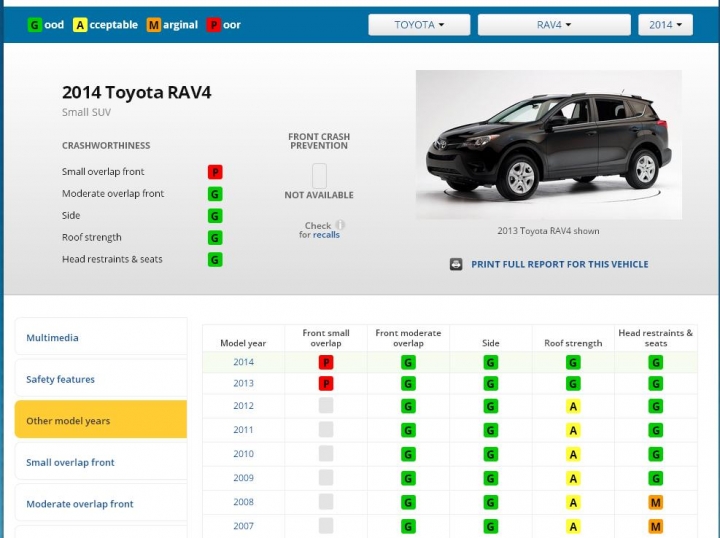The height and width of the screenshot is (538, 720).
Task: Click 2009 row roof strength A icon
Action: 573,478
